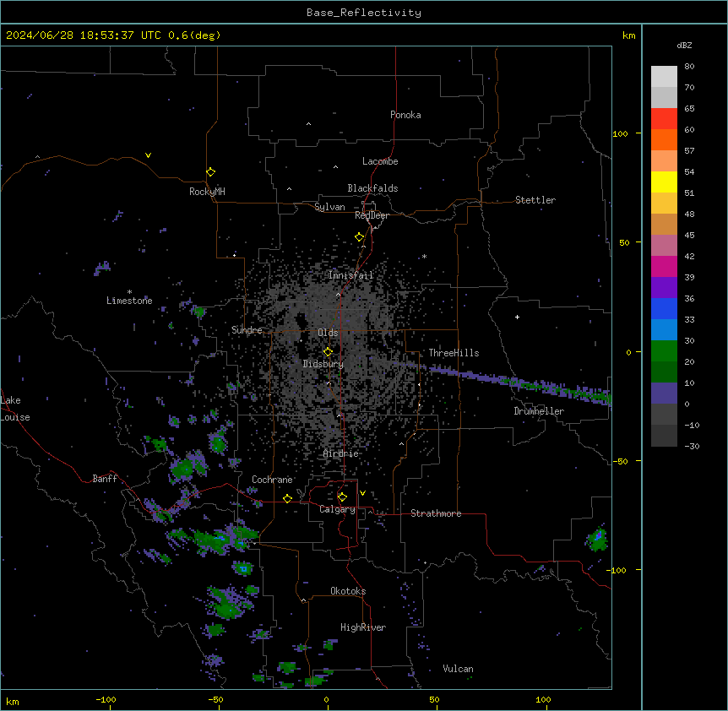Click the Strathmore label

[x=436, y=513]
